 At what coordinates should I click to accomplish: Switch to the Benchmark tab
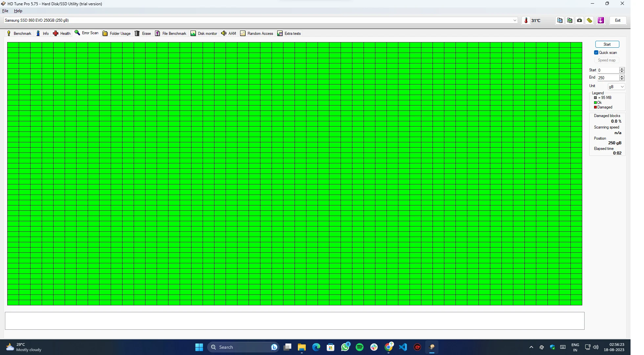click(x=19, y=33)
